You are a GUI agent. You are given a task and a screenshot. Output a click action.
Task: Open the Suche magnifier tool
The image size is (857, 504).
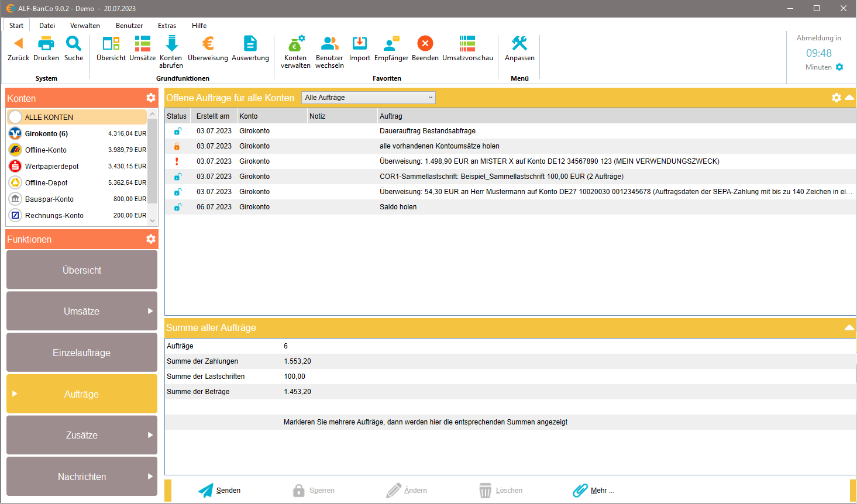point(74,43)
